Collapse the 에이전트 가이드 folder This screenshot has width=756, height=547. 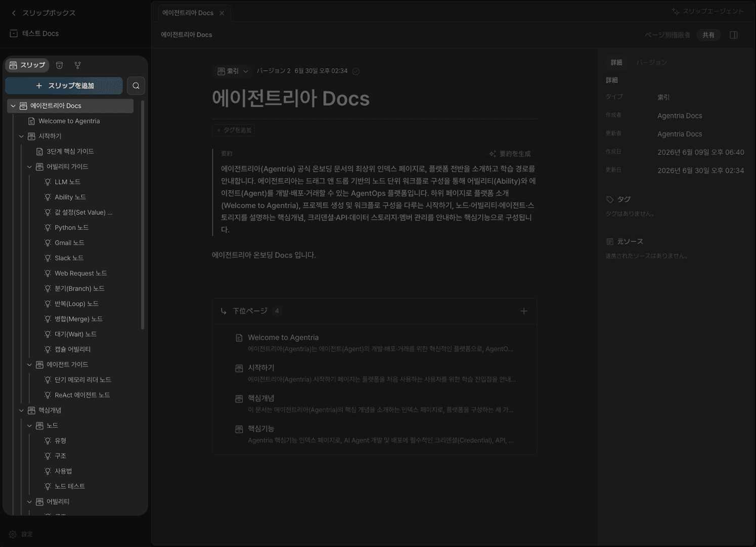pyautogui.click(x=29, y=364)
